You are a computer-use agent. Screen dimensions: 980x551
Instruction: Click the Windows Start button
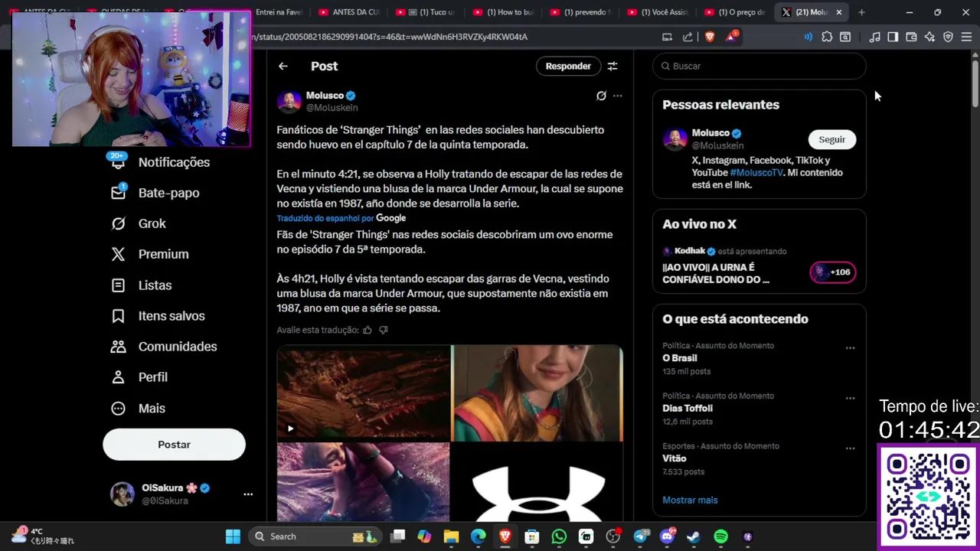[233, 536]
